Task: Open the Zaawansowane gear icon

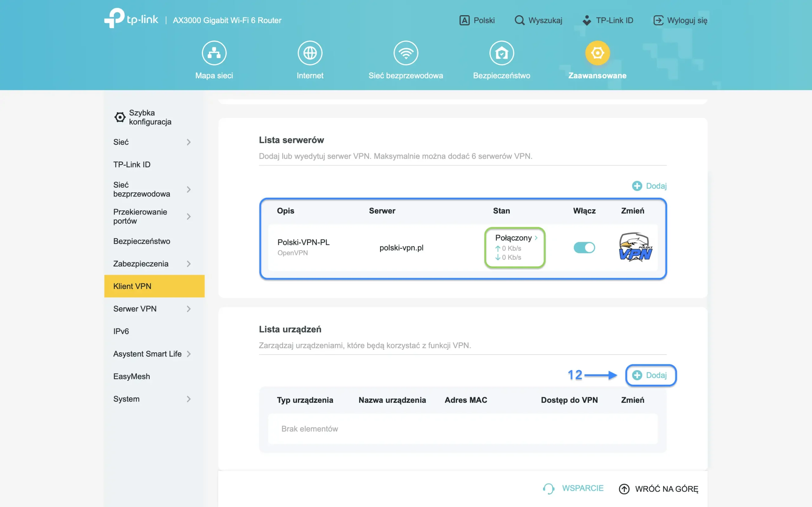Action: pos(597,53)
